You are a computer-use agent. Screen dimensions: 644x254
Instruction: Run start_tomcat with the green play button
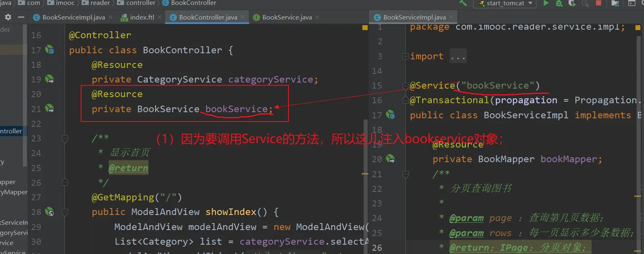pyautogui.click(x=546, y=3)
